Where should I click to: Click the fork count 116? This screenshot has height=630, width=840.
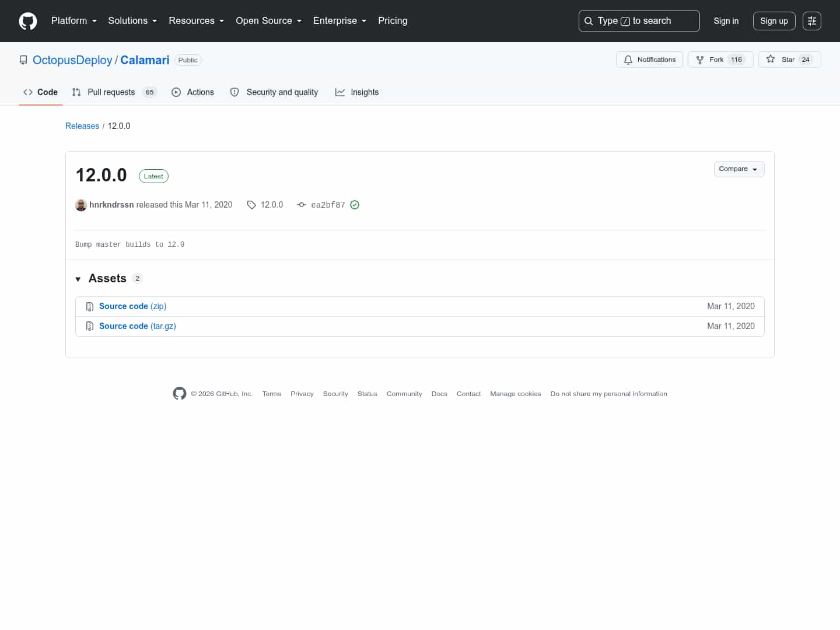pyautogui.click(x=736, y=60)
